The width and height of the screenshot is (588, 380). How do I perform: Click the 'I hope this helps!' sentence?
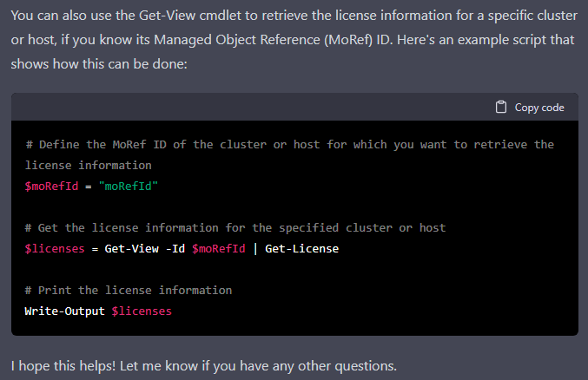(x=63, y=366)
